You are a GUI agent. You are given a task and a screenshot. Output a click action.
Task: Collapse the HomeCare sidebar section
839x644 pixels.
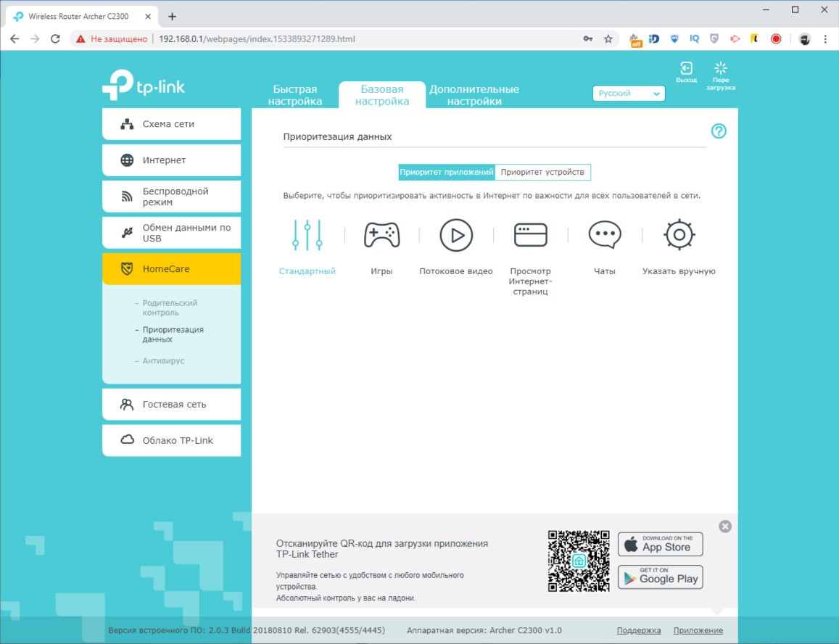[171, 269]
